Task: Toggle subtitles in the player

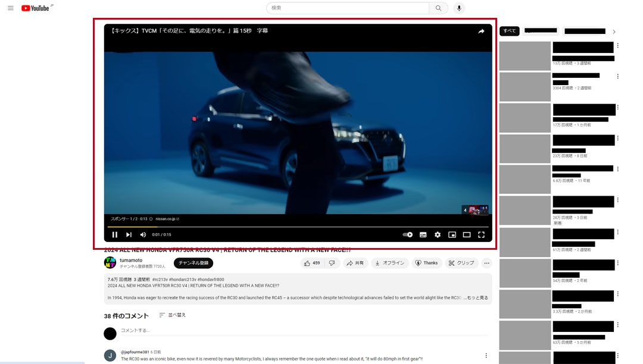Action: (423, 235)
